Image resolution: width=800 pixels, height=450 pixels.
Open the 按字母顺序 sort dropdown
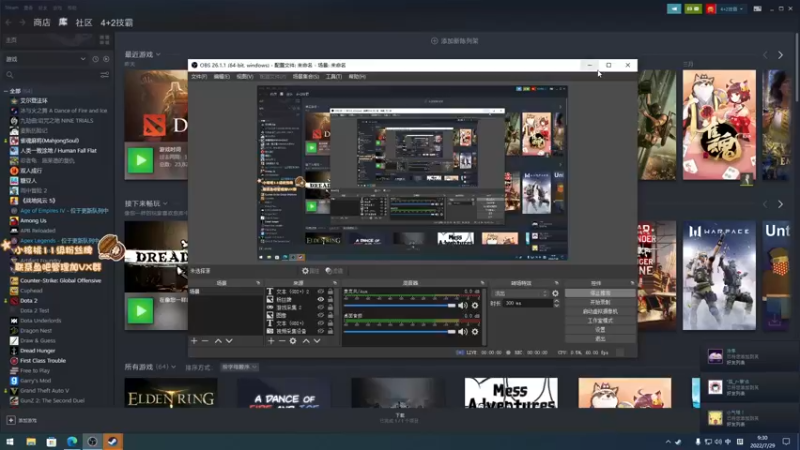tap(239, 367)
